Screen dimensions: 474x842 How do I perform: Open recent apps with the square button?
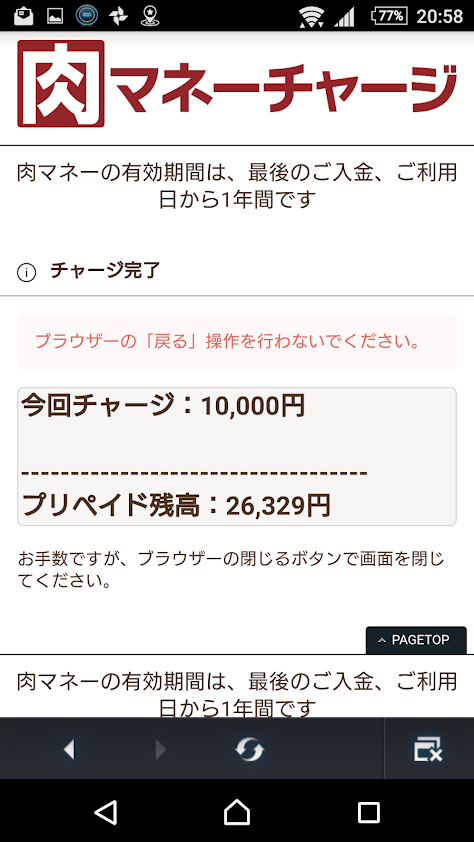pos(369,813)
